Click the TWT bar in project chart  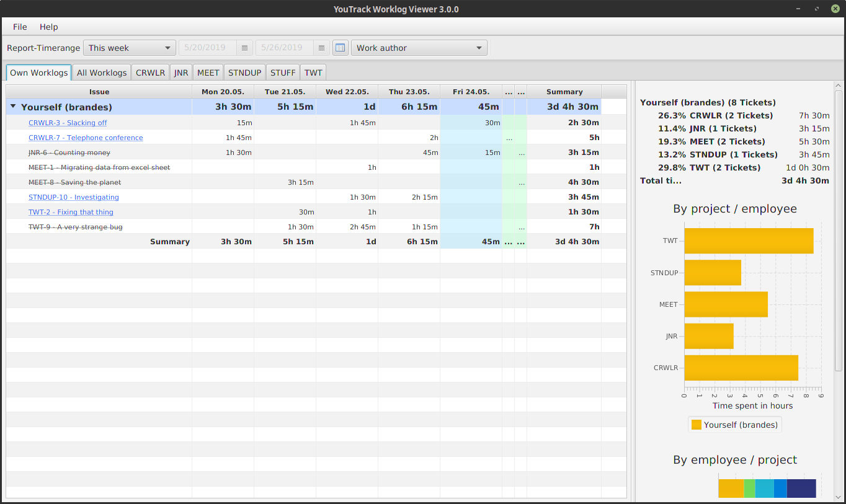point(749,241)
